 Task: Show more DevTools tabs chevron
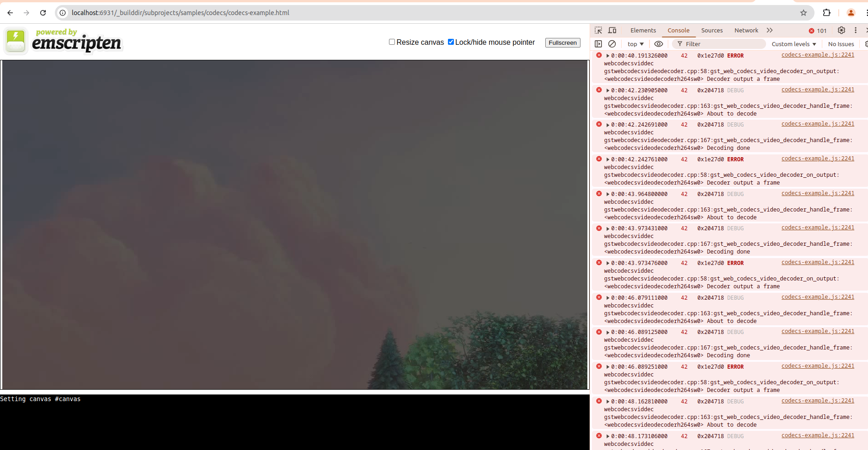click(770, 30)
